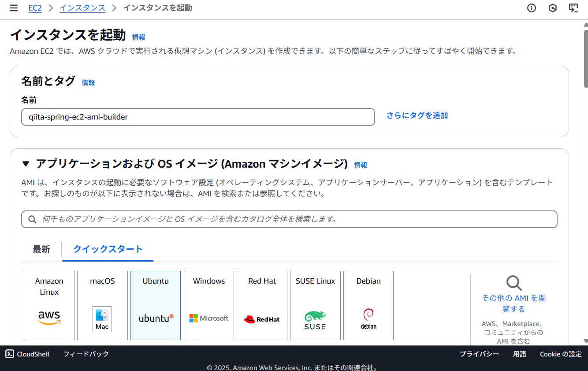Collapse the アプリケーションおよび OS イメージ section

click(x=26, y=164)
